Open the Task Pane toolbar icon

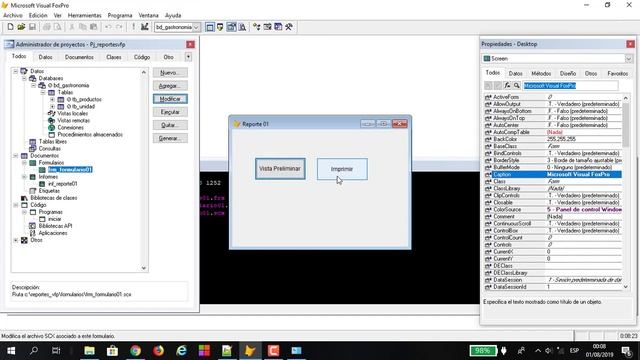click(278, 27)
